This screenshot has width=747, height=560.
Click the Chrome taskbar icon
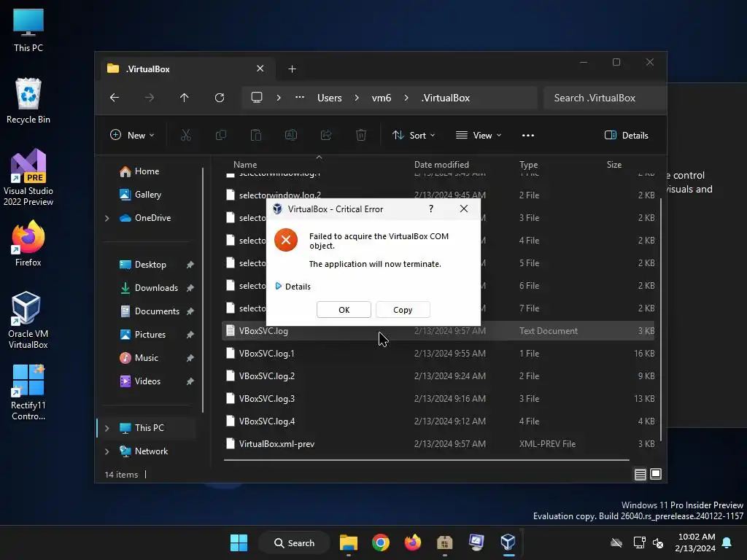pos(381,542)
